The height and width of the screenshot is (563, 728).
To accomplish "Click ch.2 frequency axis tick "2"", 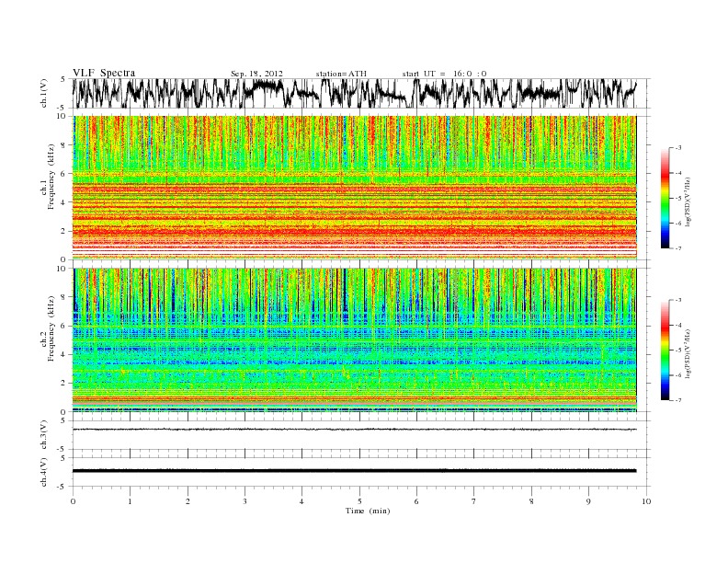I will 63,384.
